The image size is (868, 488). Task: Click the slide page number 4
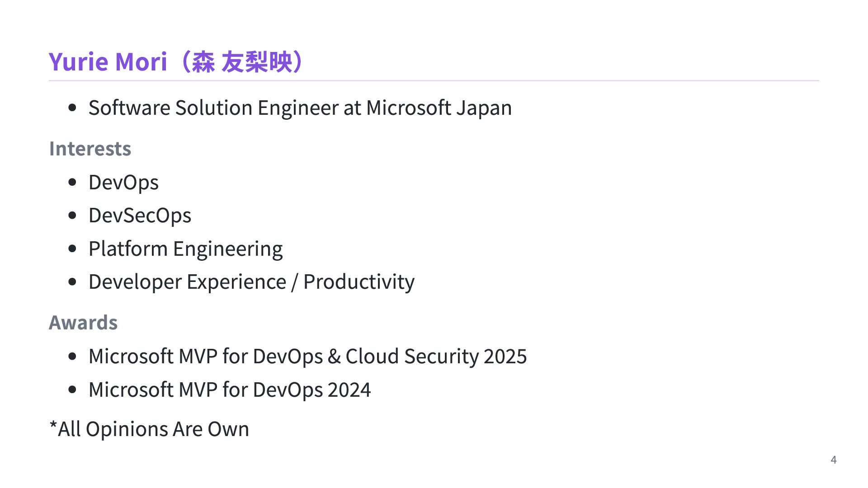834,460
